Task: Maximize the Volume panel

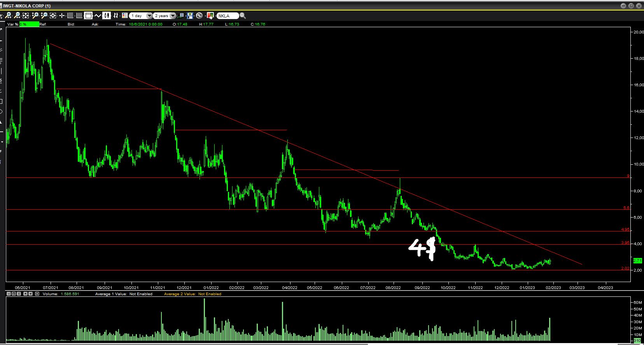Action: [14, 294]
